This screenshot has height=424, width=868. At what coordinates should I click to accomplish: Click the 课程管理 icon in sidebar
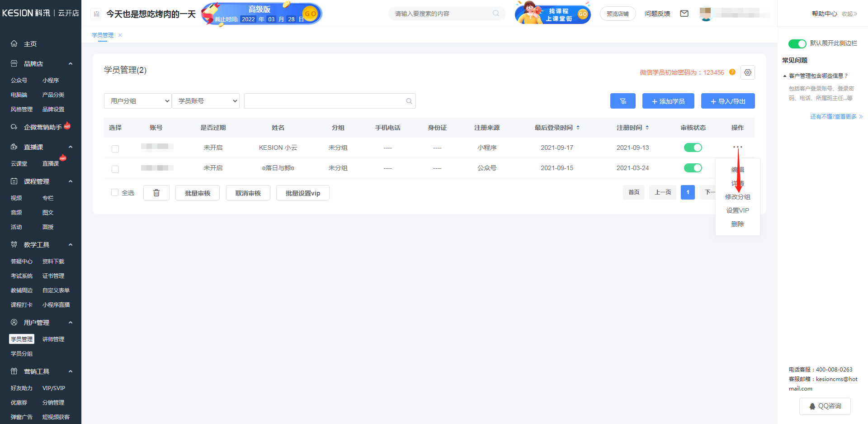click(14, 181)
